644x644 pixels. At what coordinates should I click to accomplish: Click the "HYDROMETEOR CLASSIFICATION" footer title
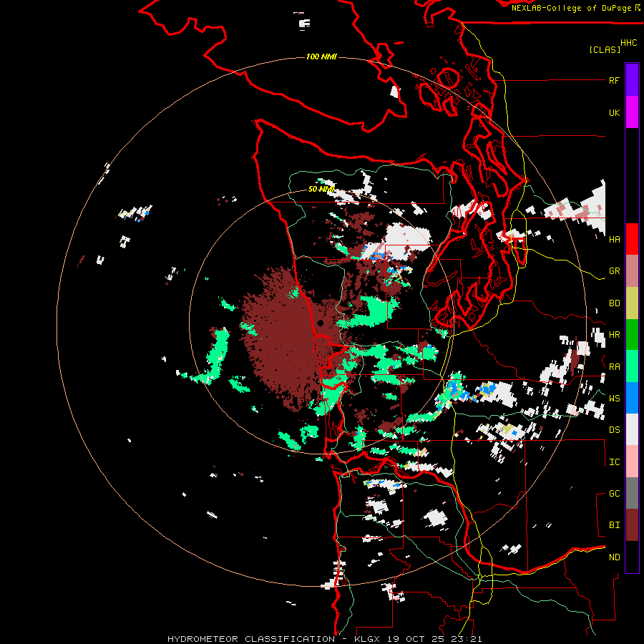point(251,639)
